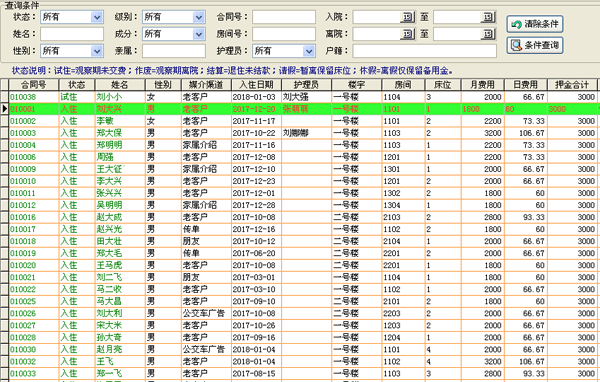Click into the 合同号 contract number field
Screen dimensions: 600x382
[x=284, y=17]
